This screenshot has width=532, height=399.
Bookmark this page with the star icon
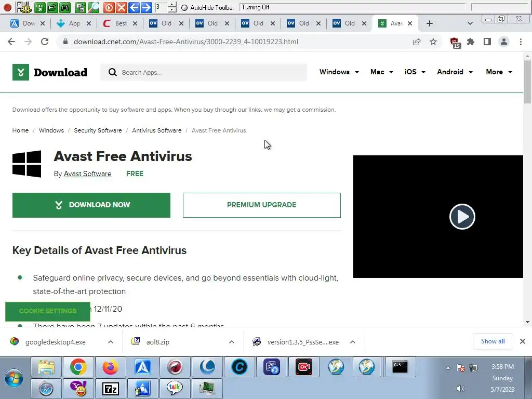(x=433, y=42)
